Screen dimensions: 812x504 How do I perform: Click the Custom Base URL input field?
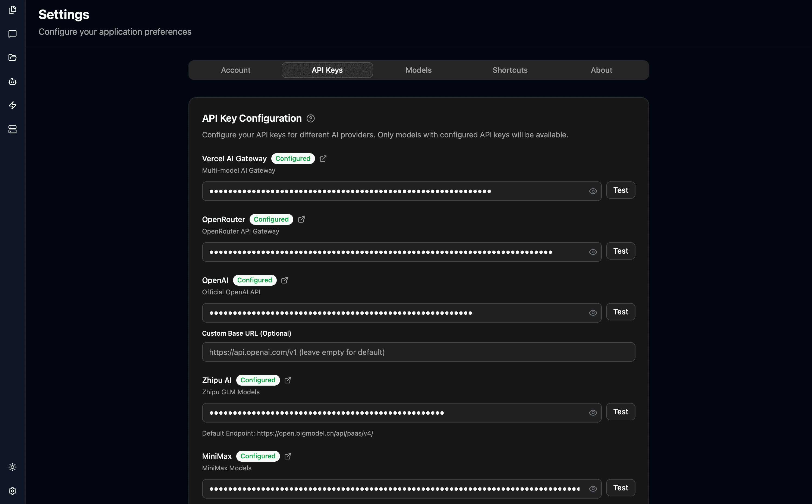point(418,352)
